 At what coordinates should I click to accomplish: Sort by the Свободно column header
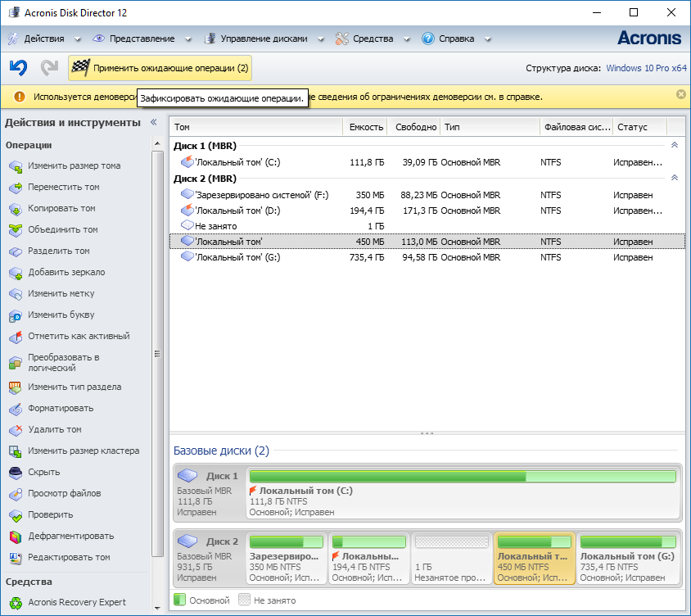[413, 127]
